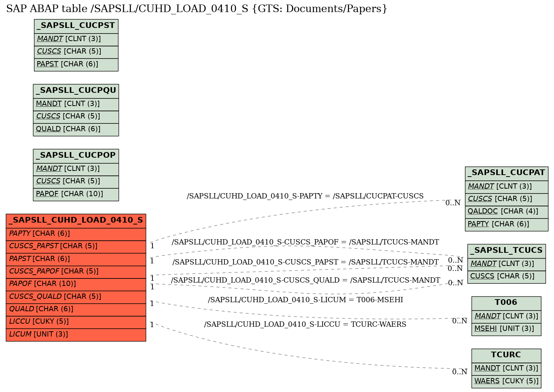
Task: Select PAPTY [CHAR (6)] in the red table
Action: pyautogui.click(x=76, y=234)
